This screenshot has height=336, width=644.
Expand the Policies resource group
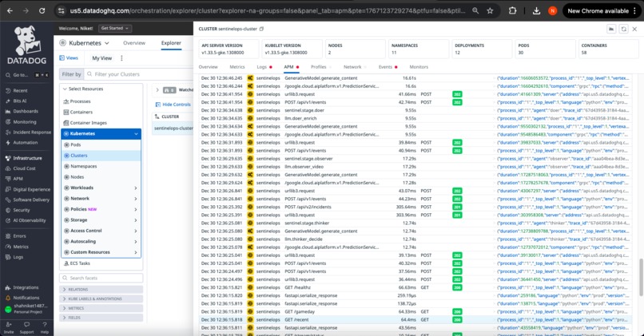tap(136, 209)
